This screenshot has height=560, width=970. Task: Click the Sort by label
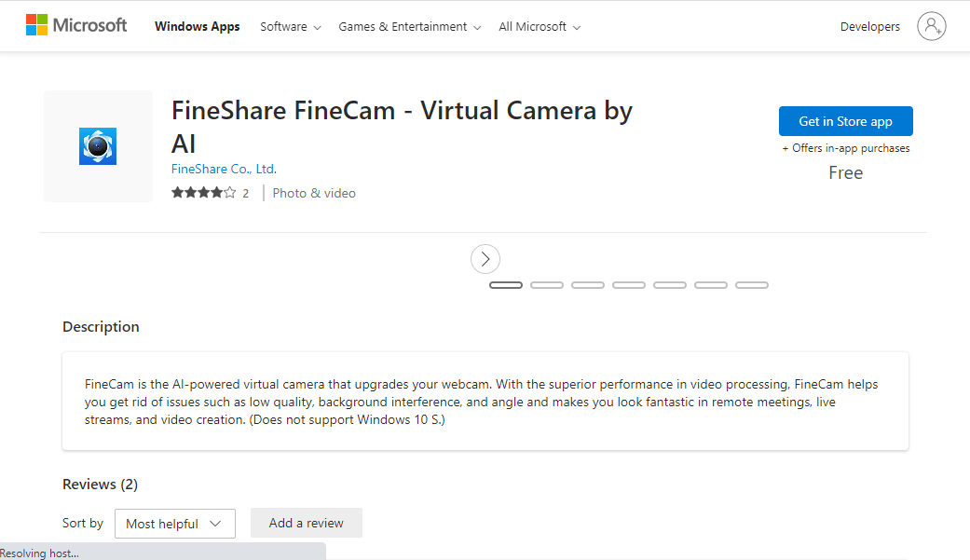83,523
